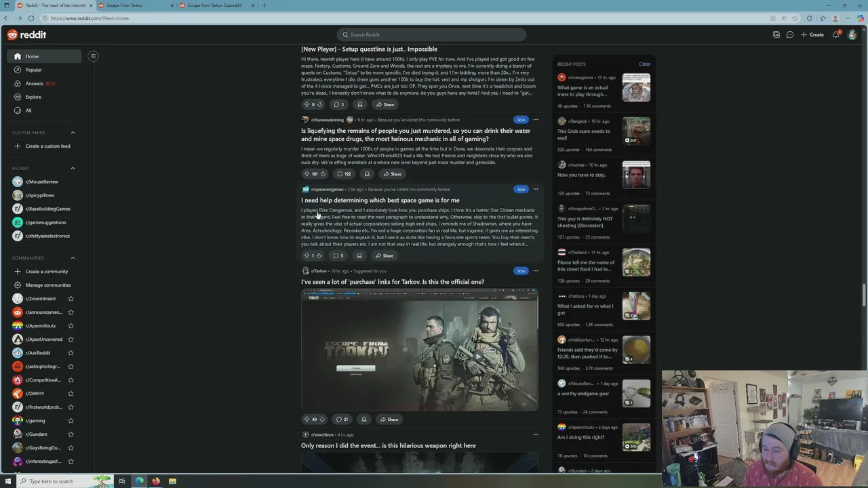Favorite r/DiWHY with its star
This screenshot has width=868, height=488.
71,393
